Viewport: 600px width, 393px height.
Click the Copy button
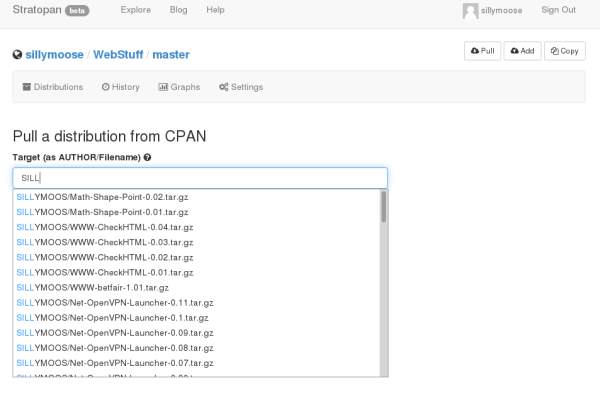565,51
